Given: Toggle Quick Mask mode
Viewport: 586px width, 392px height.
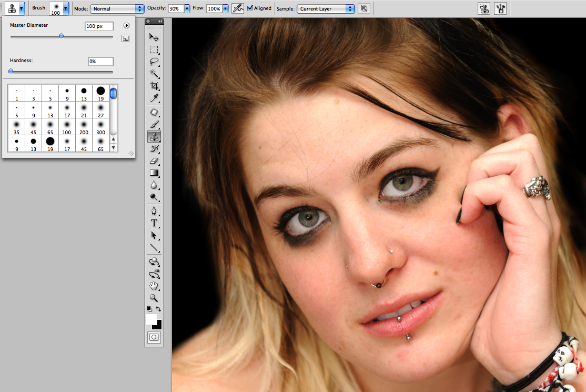Looking at the screenshot, I should point(154,337).
